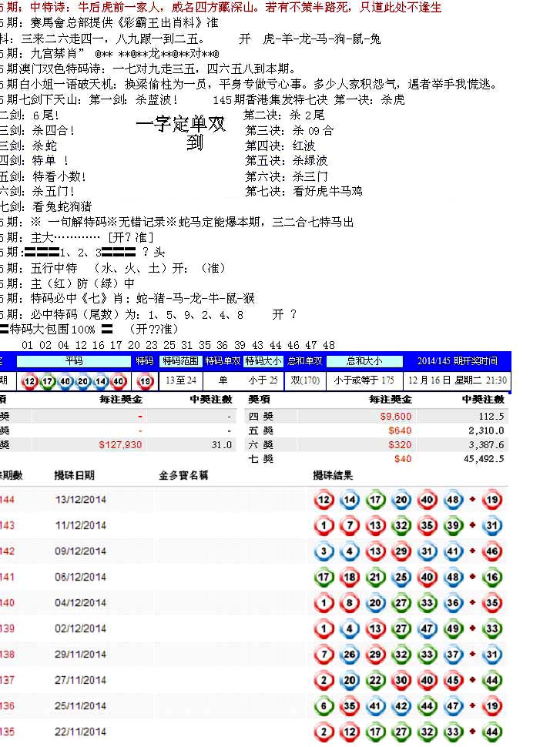Click green ball 6 in the 25/11/2014 row
560x747 pixels.
point(324,705)
